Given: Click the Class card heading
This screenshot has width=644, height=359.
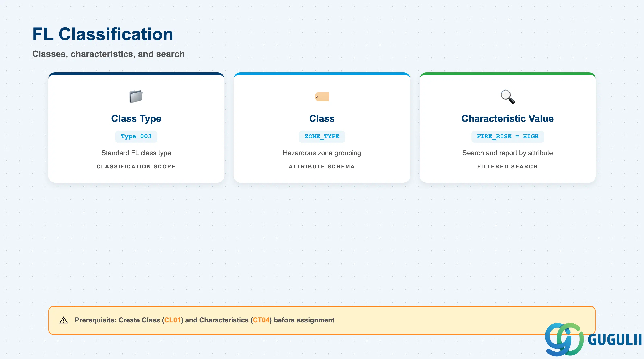Looking at the screenshot, I should (x=322, y=118).
